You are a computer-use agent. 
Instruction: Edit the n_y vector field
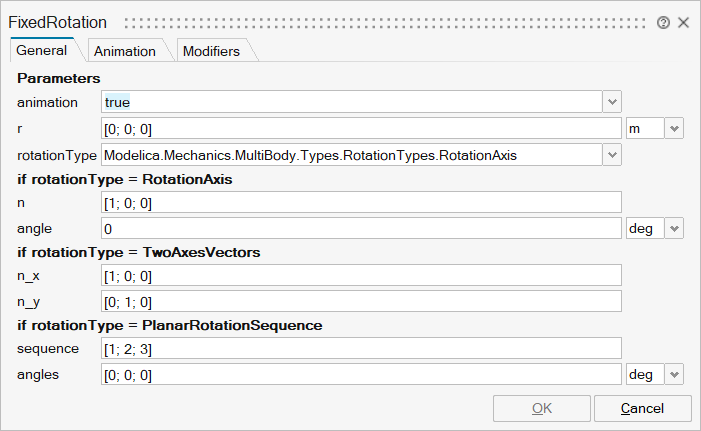point(361,302)
